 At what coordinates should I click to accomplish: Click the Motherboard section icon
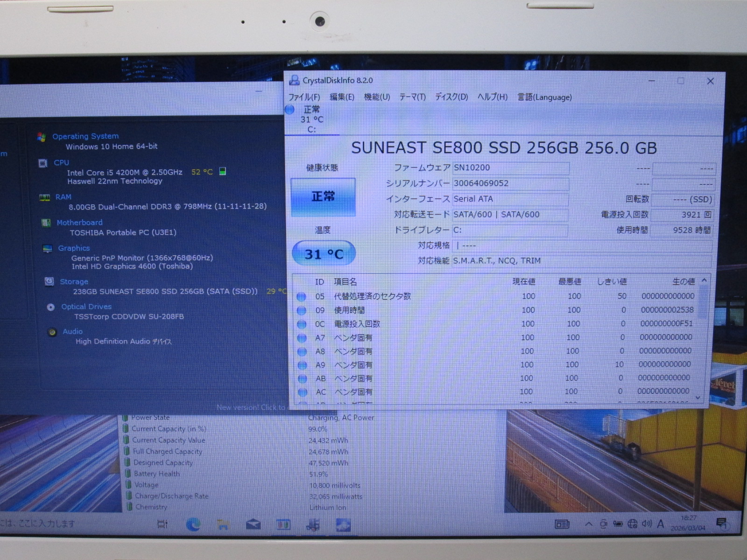click(x=46, y=223)
